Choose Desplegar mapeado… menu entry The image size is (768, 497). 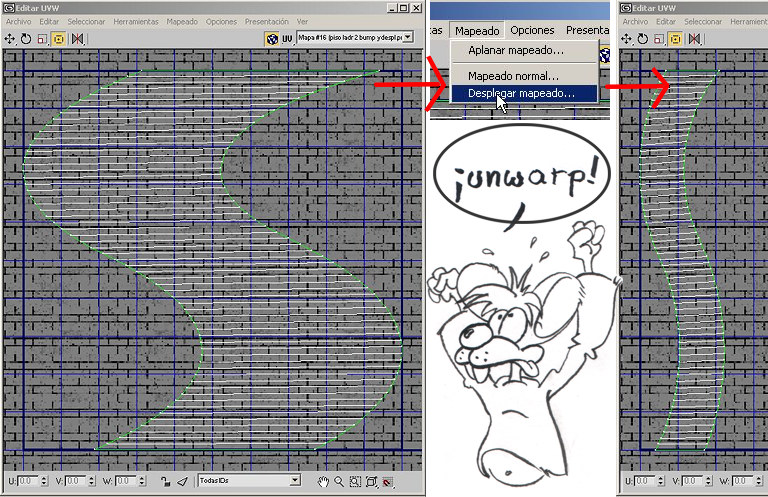click(x=524, y=93)
